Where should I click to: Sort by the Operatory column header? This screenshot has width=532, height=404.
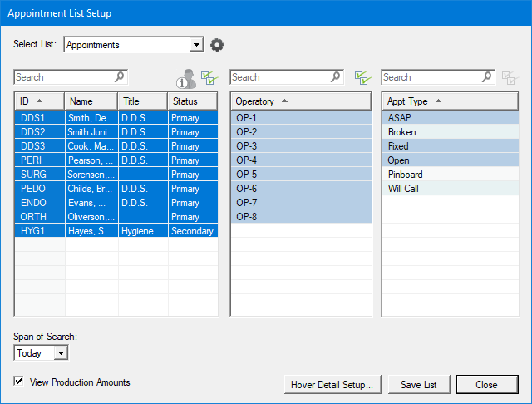tap(300, 101)
